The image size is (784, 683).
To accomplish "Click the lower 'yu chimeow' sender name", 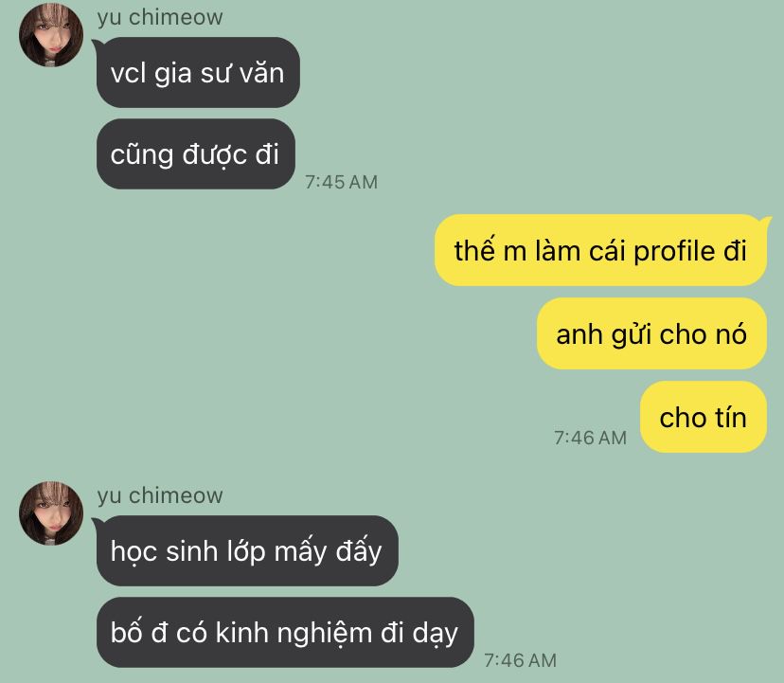I will 160,495.
